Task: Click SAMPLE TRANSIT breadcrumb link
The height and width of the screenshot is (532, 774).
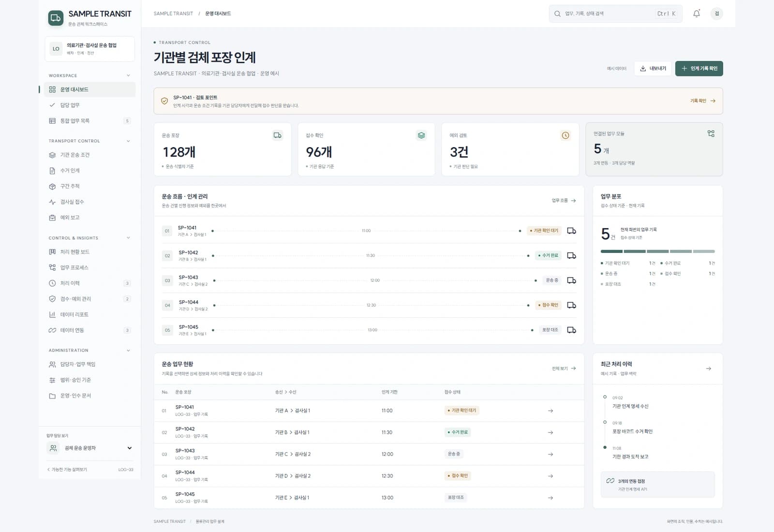Action: coord(173,14)
